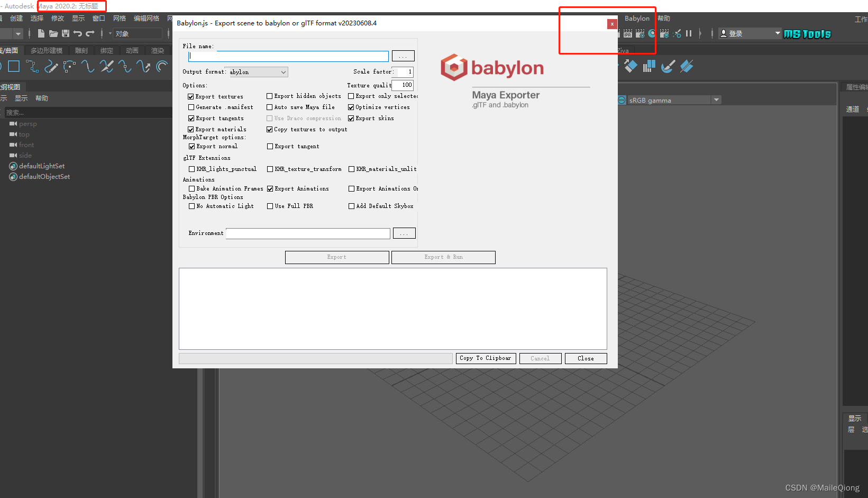Viewport: 868px width, 498px height.
Task: Enable Generate .manifest checkbox
Action: pyautogui.click(x=191, y=107)
